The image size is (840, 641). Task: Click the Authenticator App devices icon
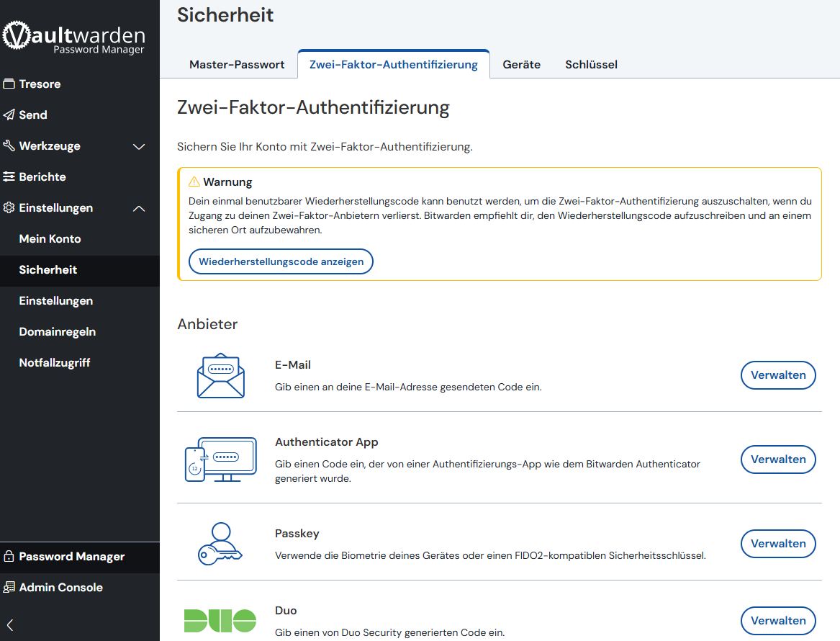point(220,460)
